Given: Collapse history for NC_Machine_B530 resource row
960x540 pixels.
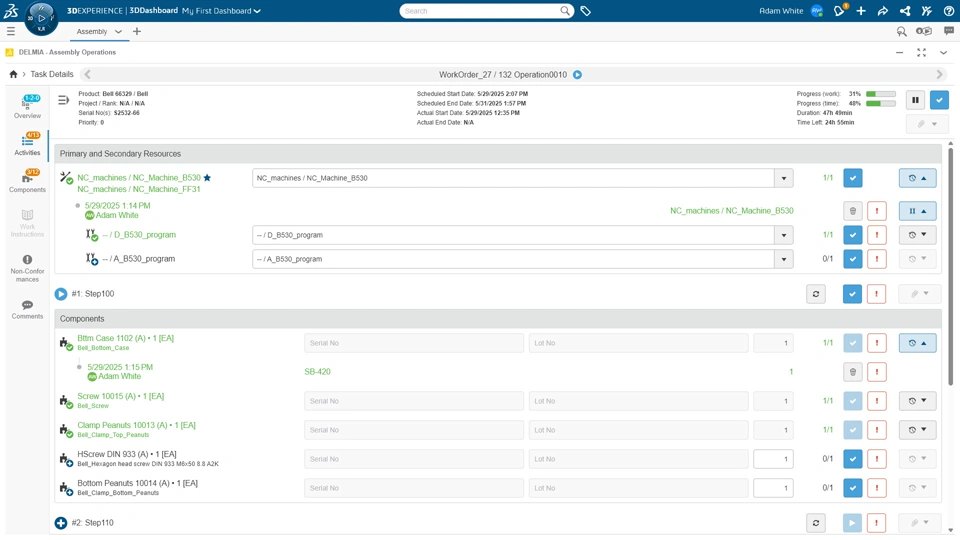Looking at the screenshot, I should (x=917, y=178).
